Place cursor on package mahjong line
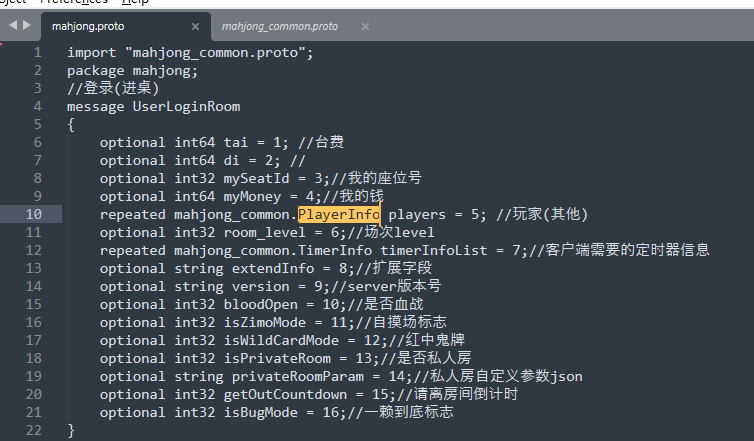The image size is (754, 441). (133, 70)
